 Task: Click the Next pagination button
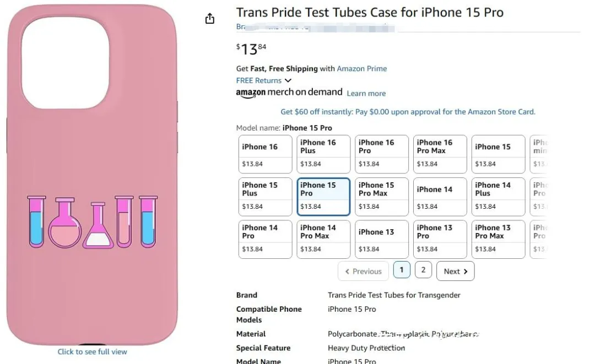coord(455,271)
